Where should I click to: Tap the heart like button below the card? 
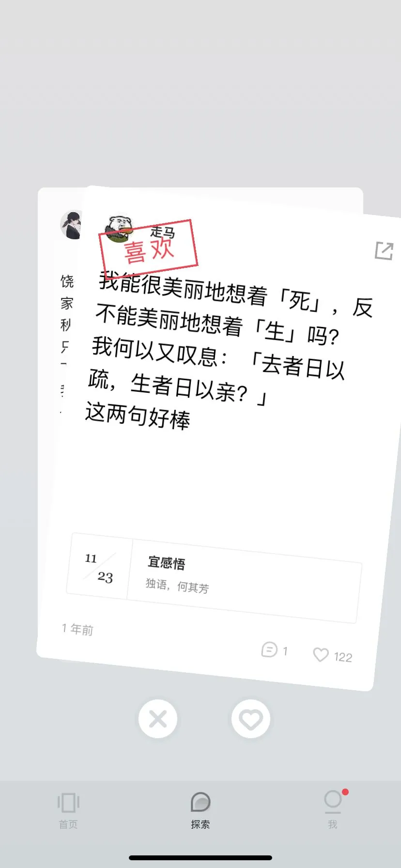click(x=250, y=719)
